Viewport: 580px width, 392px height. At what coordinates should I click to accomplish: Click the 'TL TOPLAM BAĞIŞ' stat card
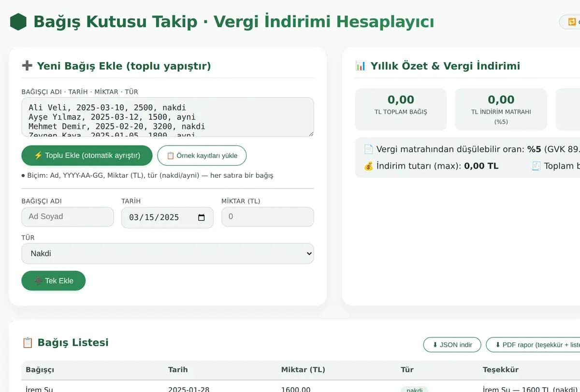pyautogui.click(x=401, y=109)
